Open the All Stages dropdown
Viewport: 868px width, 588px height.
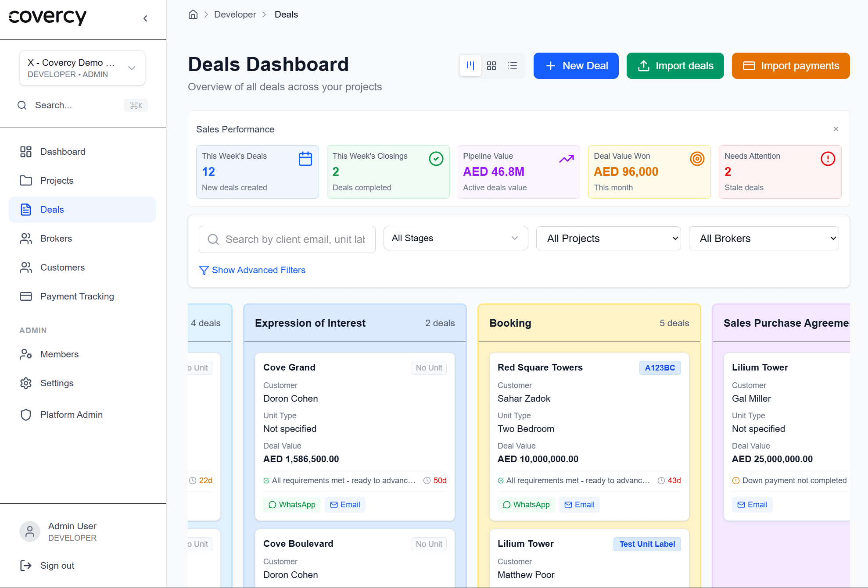click(456, 238)
